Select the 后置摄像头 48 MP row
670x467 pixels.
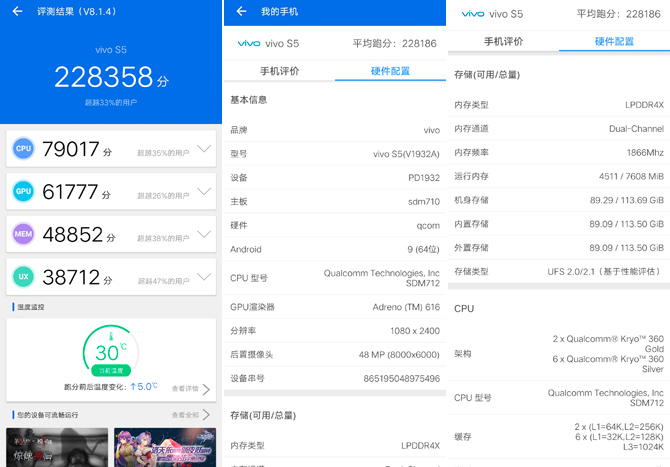tap(335, 355)
